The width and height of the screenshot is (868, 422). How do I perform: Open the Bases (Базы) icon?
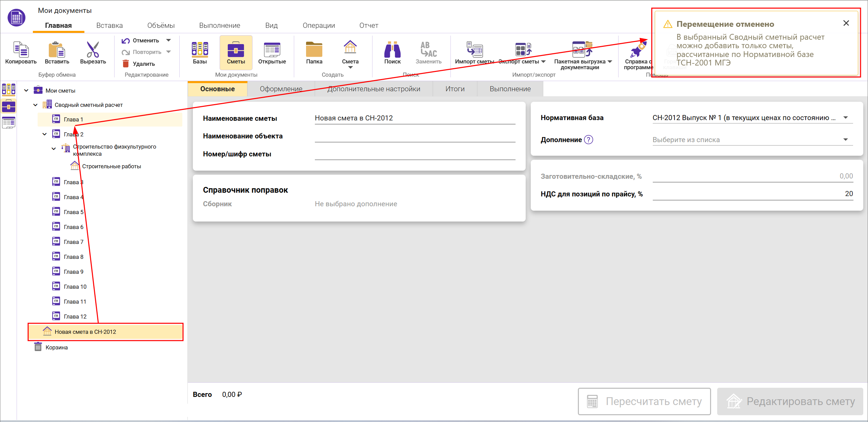[200, 50]
